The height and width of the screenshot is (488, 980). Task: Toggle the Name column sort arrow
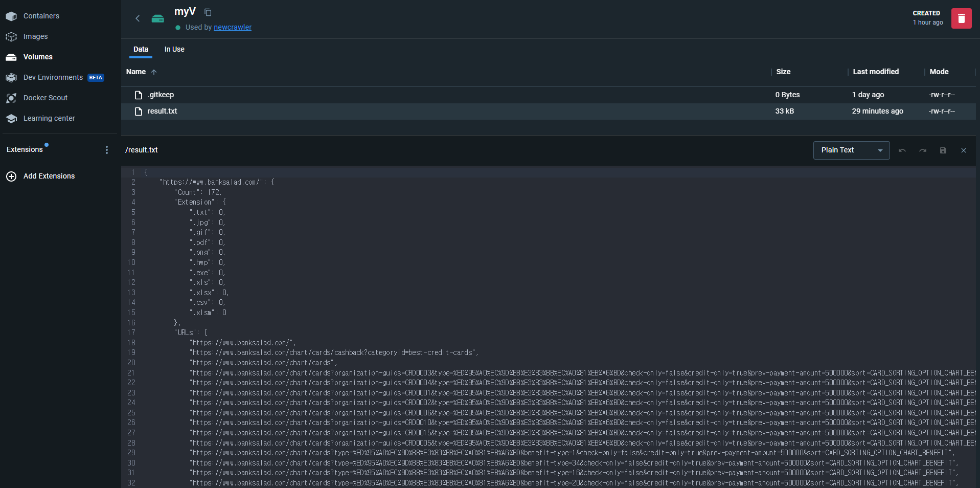(x=154, y=72)
